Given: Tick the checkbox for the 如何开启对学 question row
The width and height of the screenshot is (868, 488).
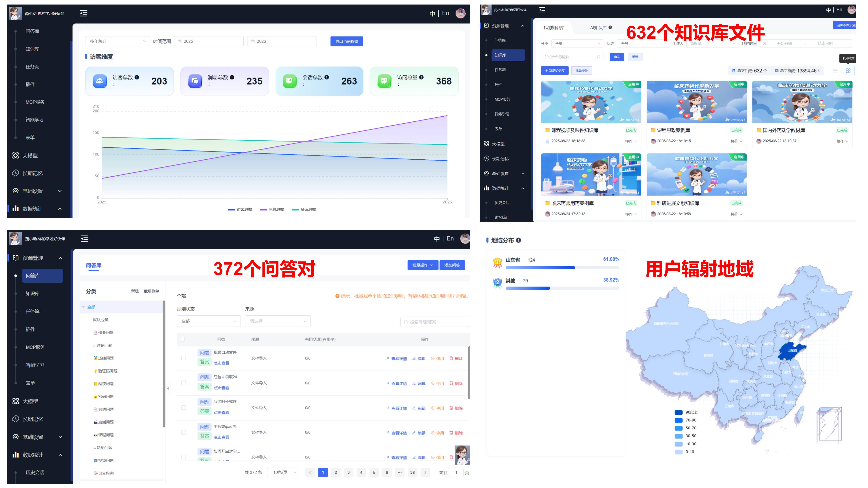Looking at the screenshot, I should (184, 457).
